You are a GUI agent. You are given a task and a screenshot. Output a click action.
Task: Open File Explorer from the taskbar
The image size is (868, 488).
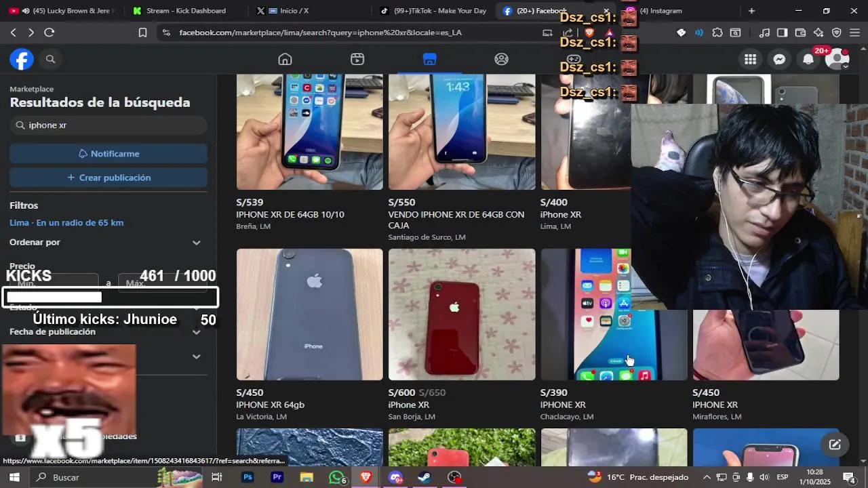point(307,477)
